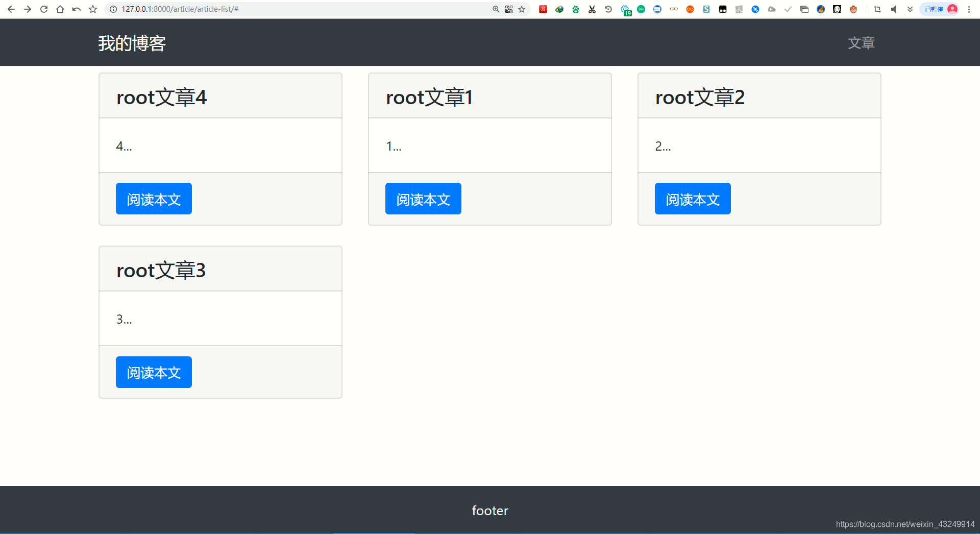Bookmark this page with address bar star
Screen dimensions: 980x534
coord(522,9)
